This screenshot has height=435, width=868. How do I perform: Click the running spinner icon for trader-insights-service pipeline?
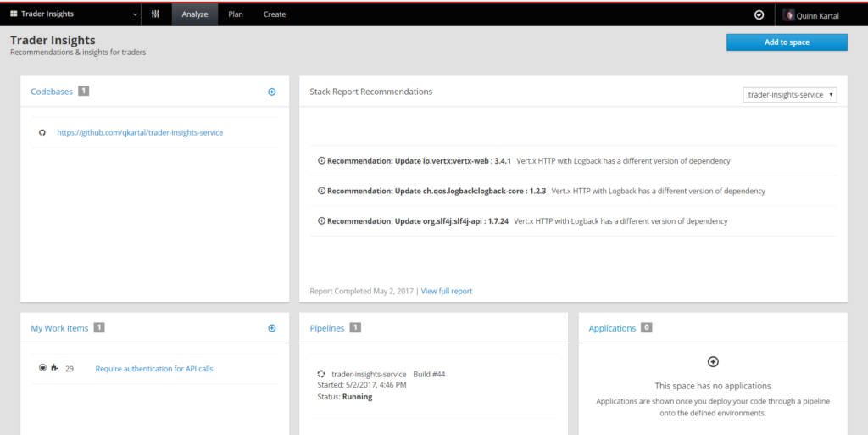(321, 374)
